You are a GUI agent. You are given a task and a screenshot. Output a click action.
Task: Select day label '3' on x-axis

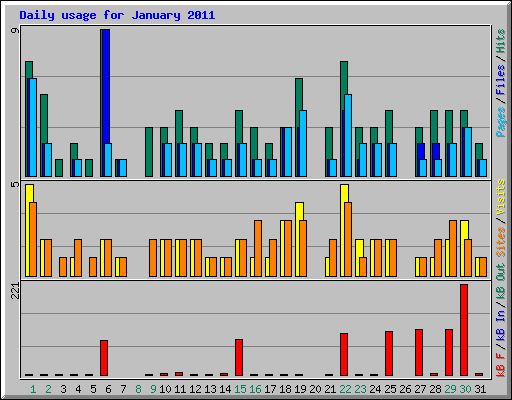pyautogui.click(x=63, y=389)
